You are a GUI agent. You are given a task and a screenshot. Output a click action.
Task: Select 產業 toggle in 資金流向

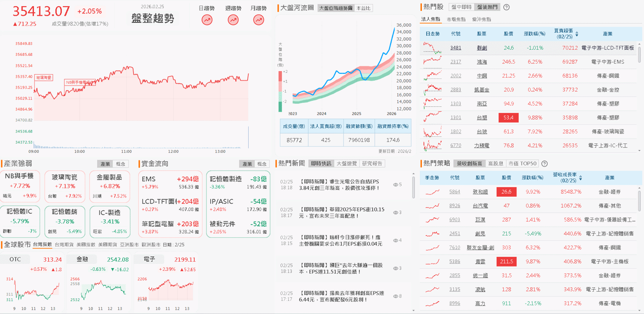tap(247, 164)
